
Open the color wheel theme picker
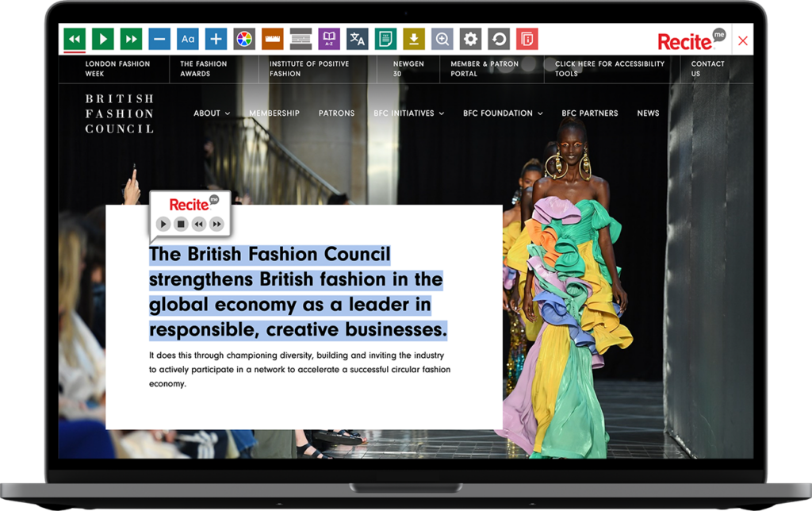click(x=244, y=39)
